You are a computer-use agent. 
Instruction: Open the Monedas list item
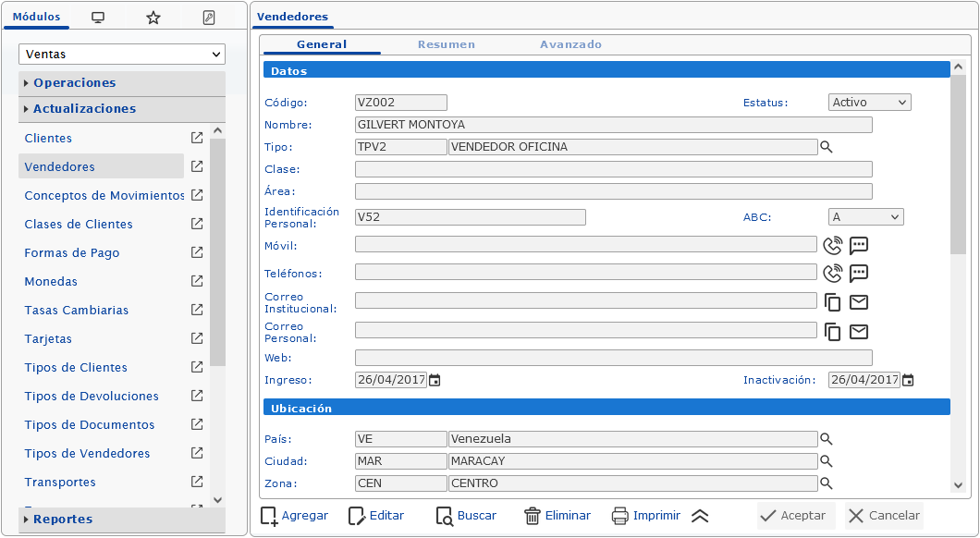pos(51,281)
